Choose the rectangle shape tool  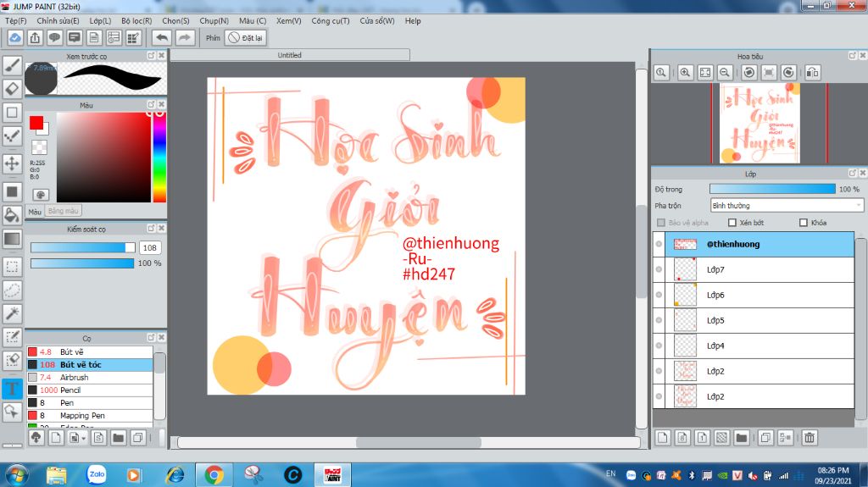tap(12, 113)
